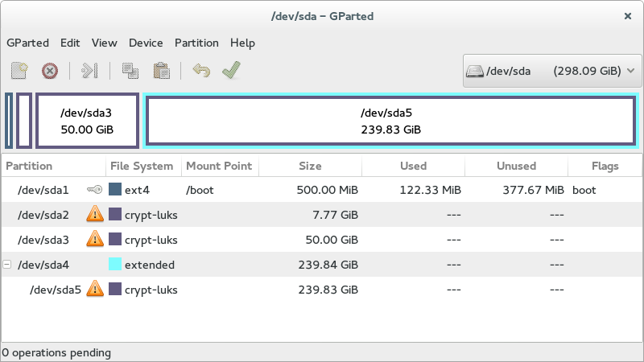Click the extended file system label
644x362 pixels.
pyautogui.click(x=150, y=265)
